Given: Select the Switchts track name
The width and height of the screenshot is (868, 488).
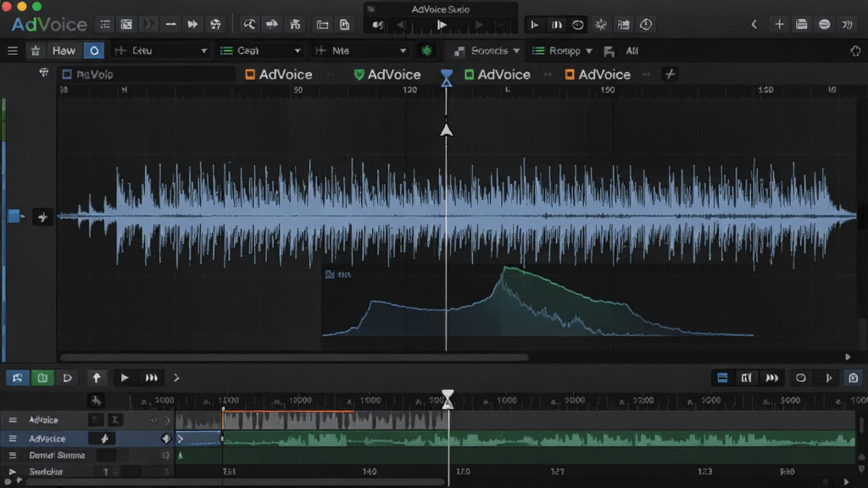Looking at the screenshot, I should pos(46,472).
